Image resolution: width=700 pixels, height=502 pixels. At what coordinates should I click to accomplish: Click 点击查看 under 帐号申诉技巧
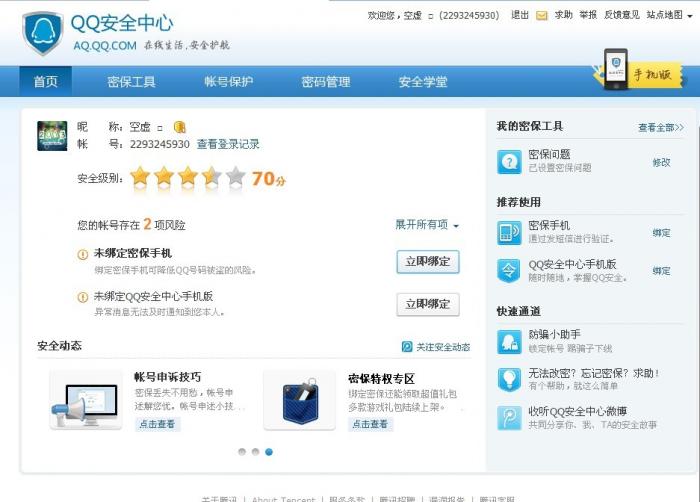pos(157,424)
